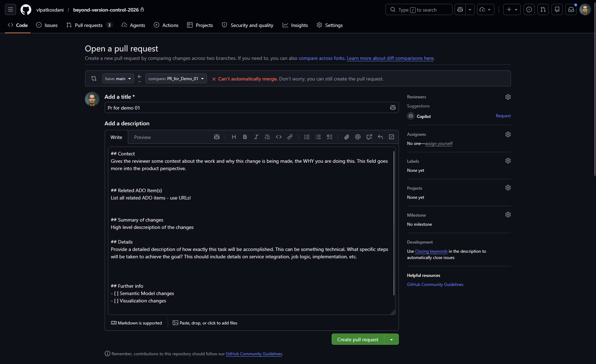
Task: Click the Create pull request button
Action: pyautogui.click(x=358, y=339)
